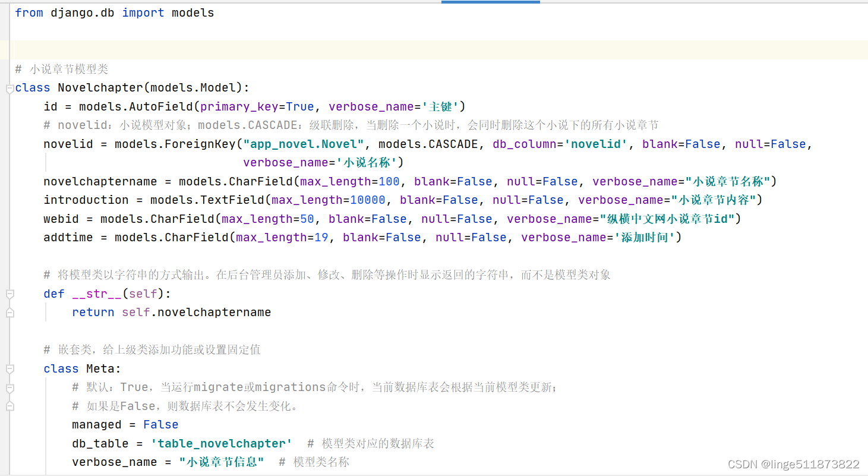
Task: Click comment # 模型类对应的数据库表
Action: [371, 443]
